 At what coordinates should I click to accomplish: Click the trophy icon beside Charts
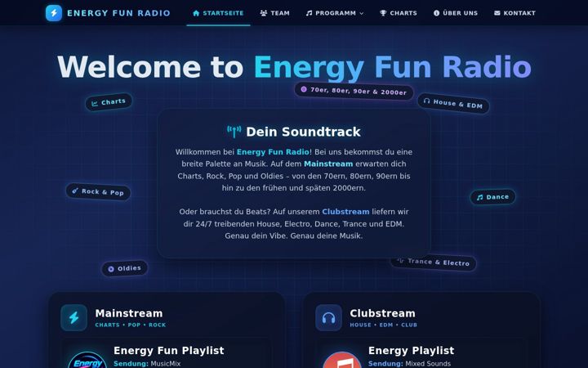(x=383, y=13)
